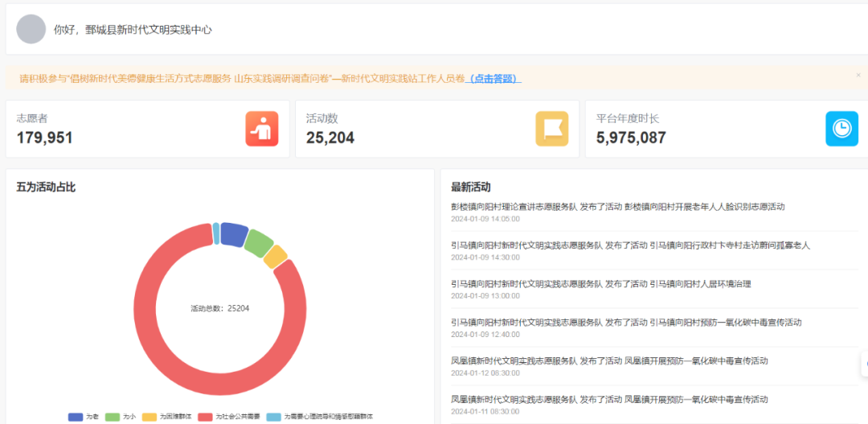The image size is (868, 424).
Task: Click timestamp 2024-01-09 13:00:00
Action: tap(485, 296)
